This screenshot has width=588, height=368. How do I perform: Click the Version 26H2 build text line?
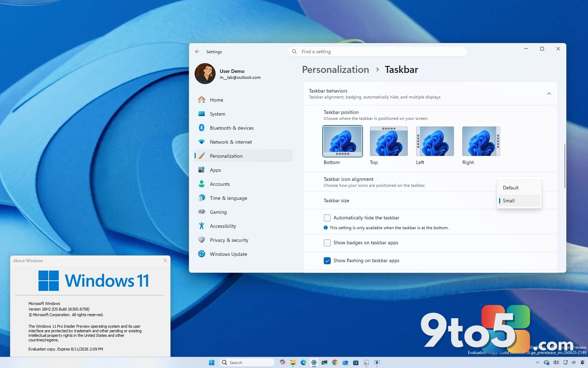(x=59, y=309)
